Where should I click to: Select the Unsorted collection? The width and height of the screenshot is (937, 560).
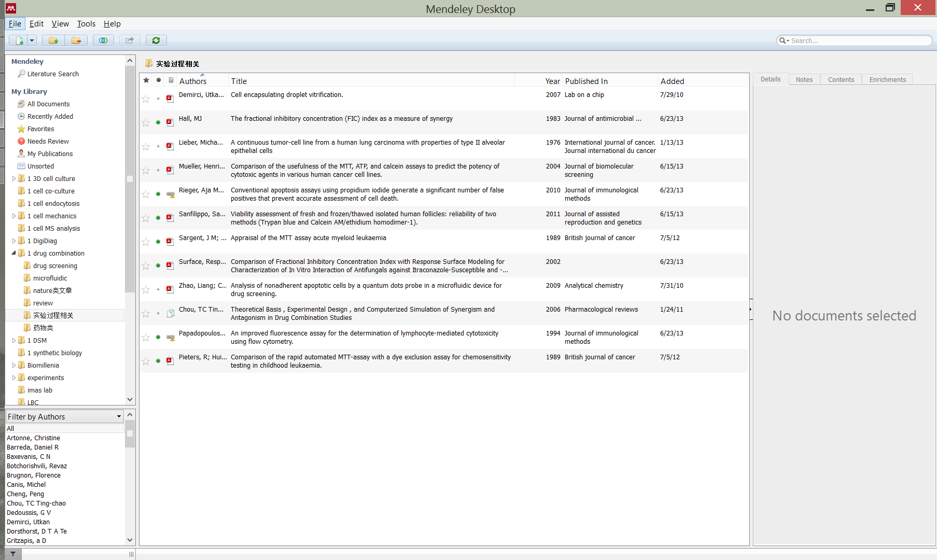(40, 166)
